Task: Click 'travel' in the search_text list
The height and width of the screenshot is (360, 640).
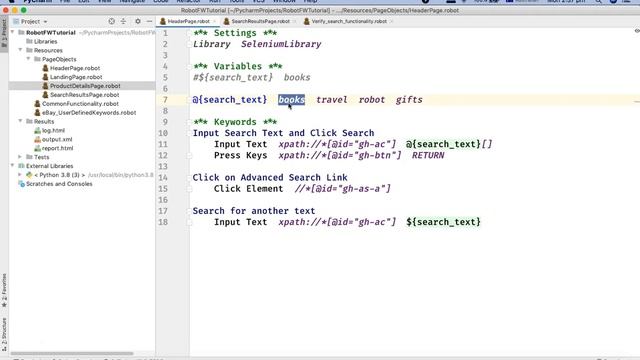Action: (x=331, y=100)
